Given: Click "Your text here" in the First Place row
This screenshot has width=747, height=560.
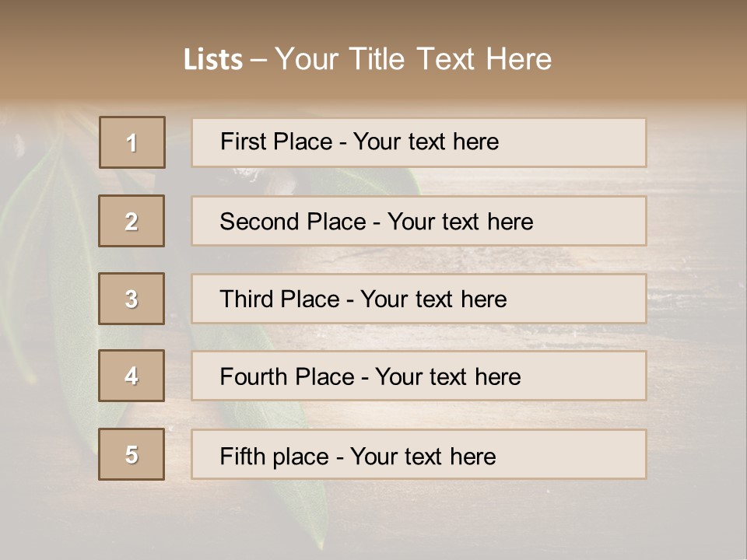Looking at the screenshot, I should pos(426,142).
